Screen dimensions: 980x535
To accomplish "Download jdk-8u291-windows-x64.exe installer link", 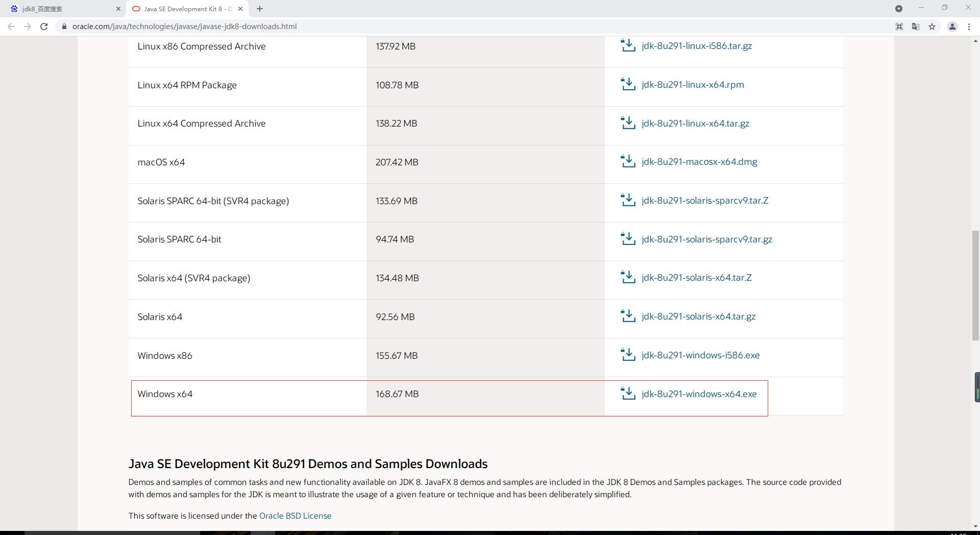I will click(x=699, y=394).
